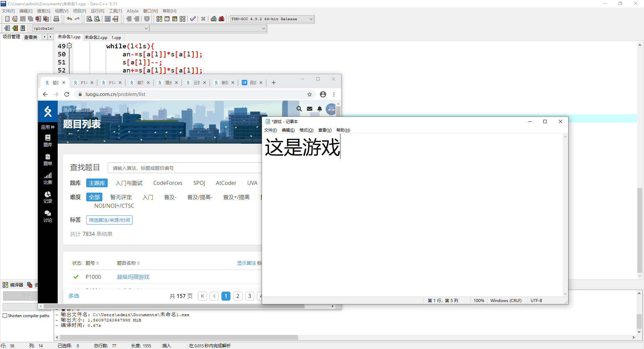
Task: Click the Luogu search magnifier icon
Action: 299,109
